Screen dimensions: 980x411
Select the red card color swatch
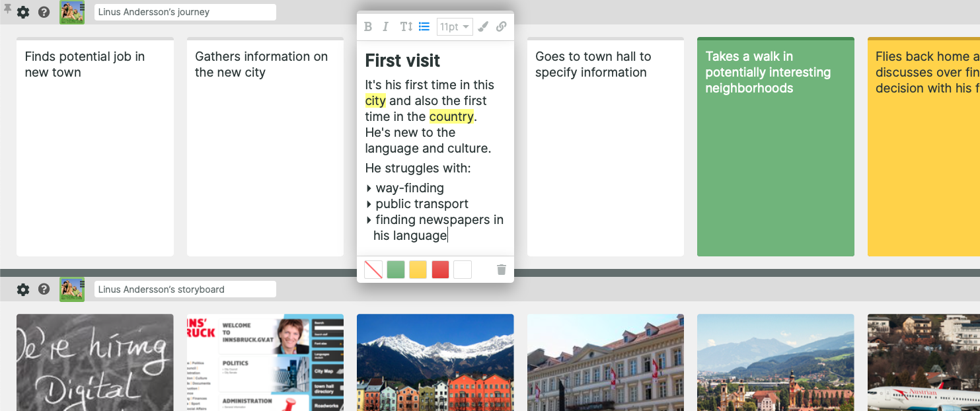click(441, 270)
